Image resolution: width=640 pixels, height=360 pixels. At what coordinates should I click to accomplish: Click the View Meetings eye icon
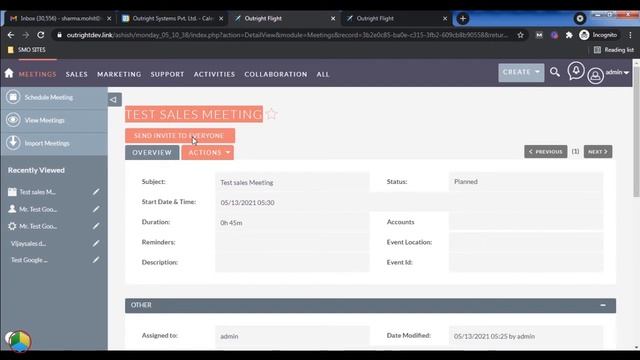[13, 120]
